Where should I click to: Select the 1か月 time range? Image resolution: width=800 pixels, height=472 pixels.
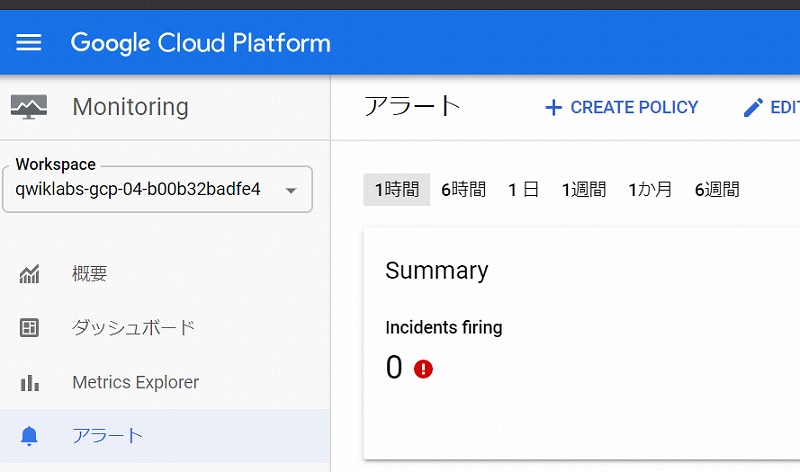click(650, 190)
